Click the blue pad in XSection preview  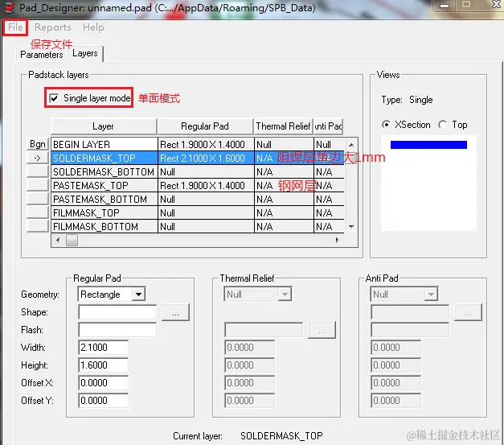tap(428, 145)
